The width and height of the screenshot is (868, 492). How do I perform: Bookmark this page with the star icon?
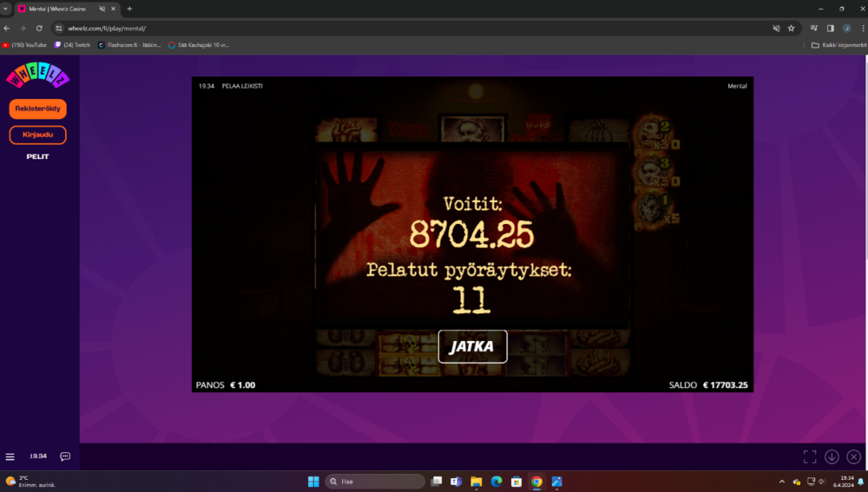click(x=791, y=29)
